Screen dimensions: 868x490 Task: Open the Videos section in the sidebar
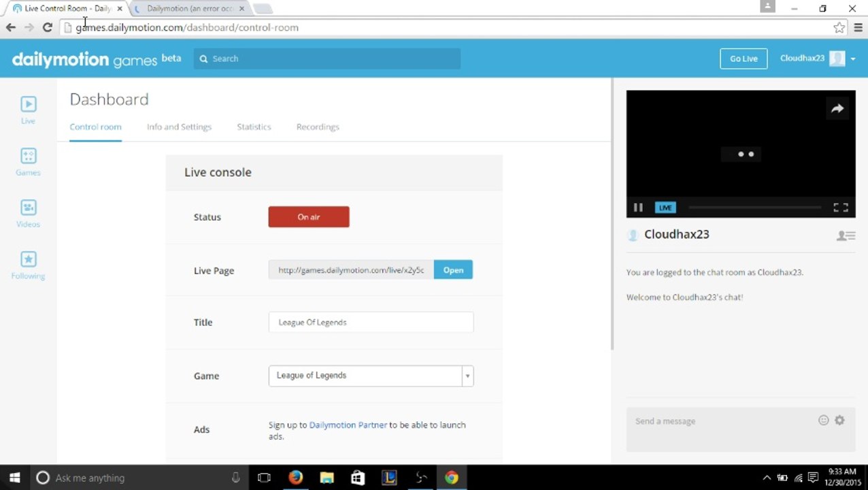pyautogui.click(x=28, y=214)
